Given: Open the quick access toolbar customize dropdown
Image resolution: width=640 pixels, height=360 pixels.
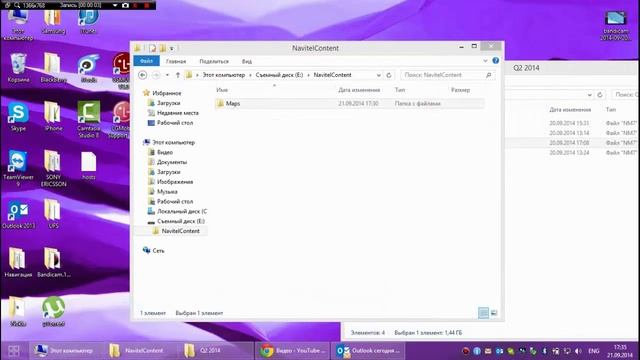Looking at the screenshot, I should coord(172,49).
